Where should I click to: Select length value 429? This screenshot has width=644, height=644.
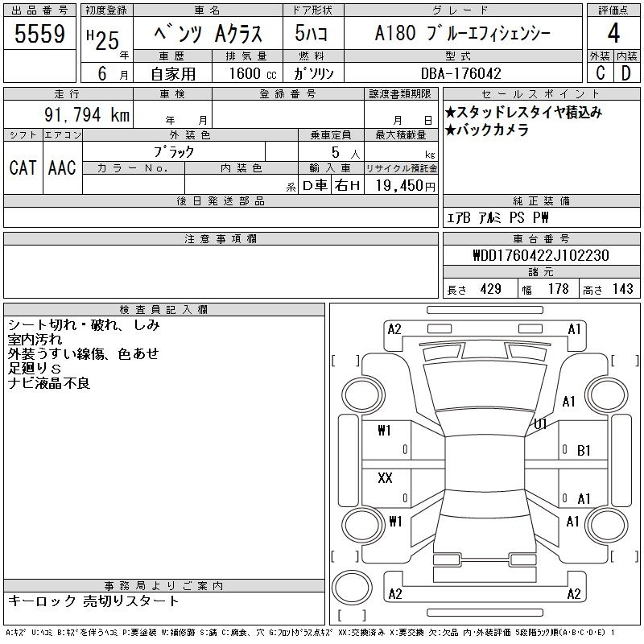click(x=490, y=289)
